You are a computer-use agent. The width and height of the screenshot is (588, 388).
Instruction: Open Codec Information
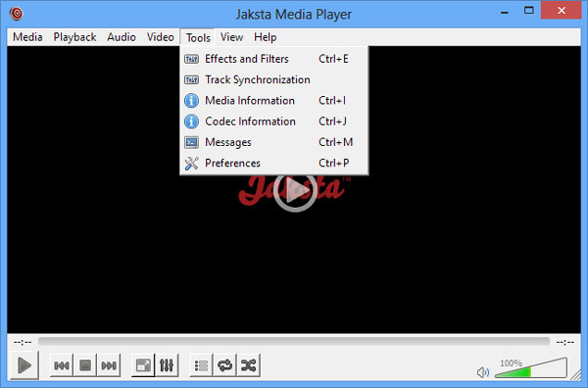(274, 121)
